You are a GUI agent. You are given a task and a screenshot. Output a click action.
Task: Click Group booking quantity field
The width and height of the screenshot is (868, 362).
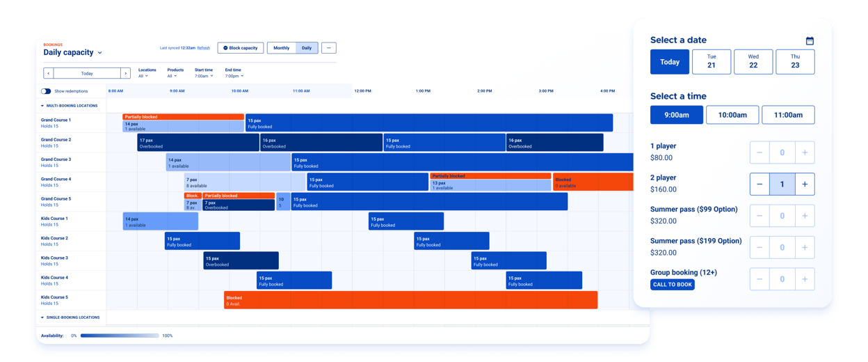coord(782,279)
